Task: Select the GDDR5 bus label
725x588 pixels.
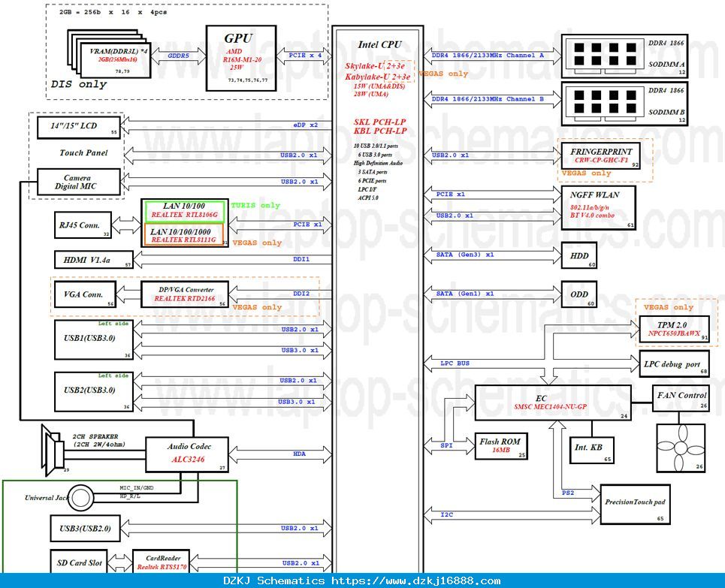Action: 179,56
